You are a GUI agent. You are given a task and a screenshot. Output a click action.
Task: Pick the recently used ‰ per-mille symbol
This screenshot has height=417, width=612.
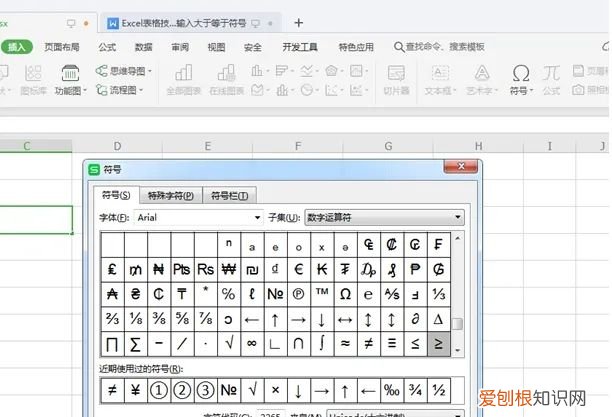[x=392, y=390]
